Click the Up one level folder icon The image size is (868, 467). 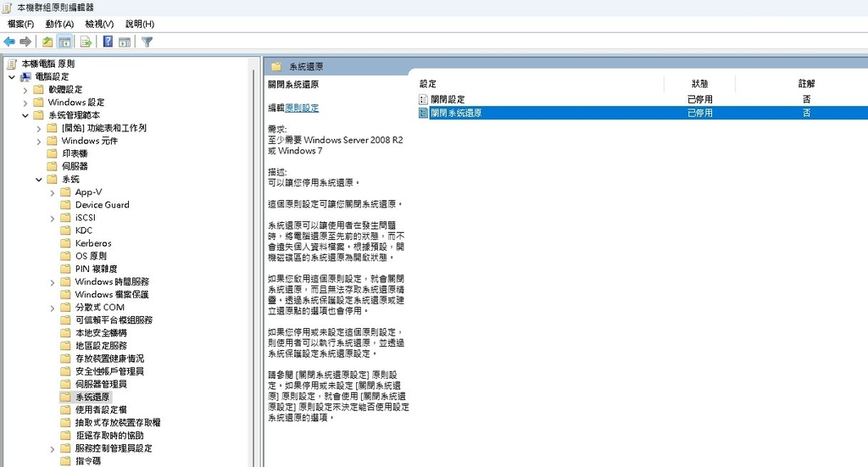[x=47, y=42]
